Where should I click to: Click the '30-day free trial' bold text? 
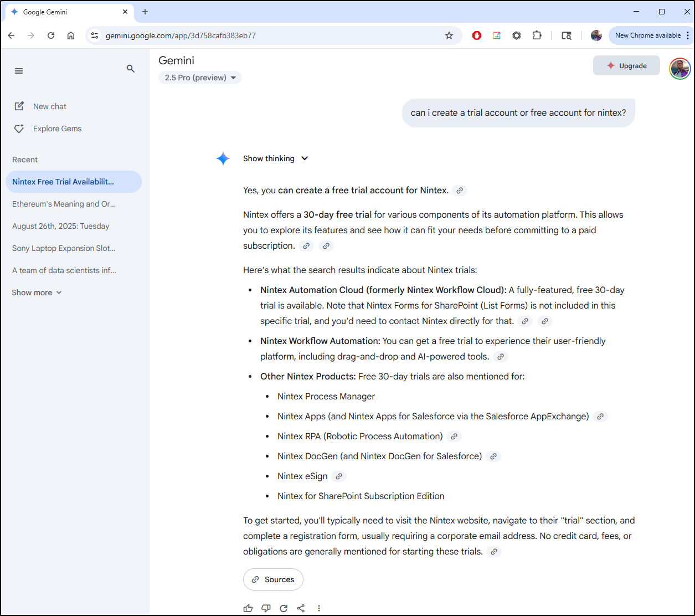point(337,215)
